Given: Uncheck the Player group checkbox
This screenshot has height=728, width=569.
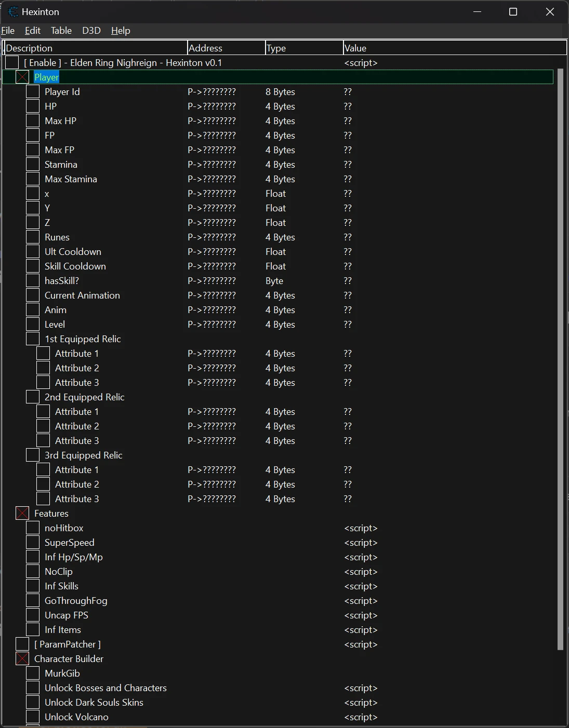Looking at the screenshot, I should click(22, 77).
